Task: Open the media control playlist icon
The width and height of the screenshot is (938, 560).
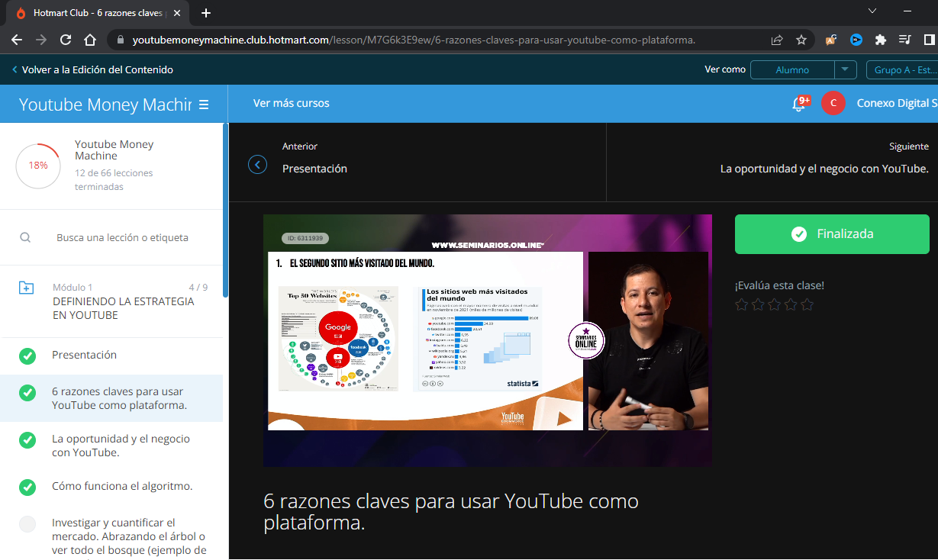Action: [x=905, y=40]
